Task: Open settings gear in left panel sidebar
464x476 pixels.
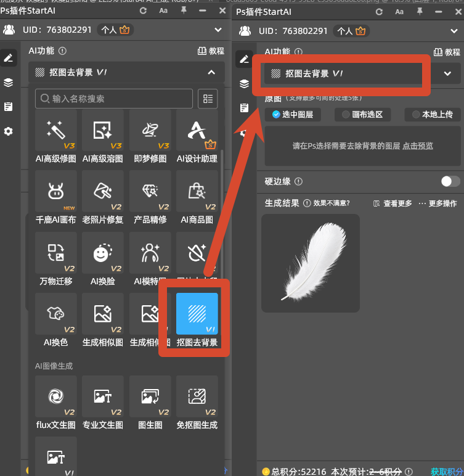Action: tap(8, 131)
